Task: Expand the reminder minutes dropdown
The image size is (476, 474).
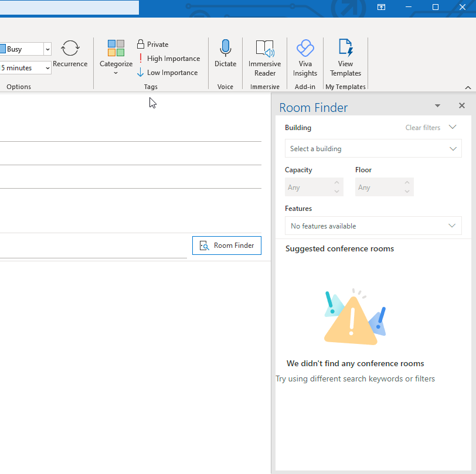Action: click(47, 68)
